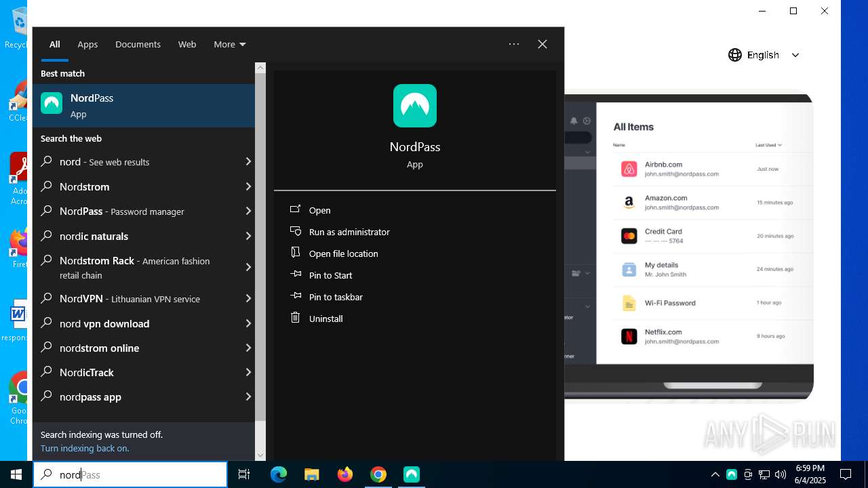Switch to the All search tab
Viewport: 868px width, 488px height.
coord(55,44)
